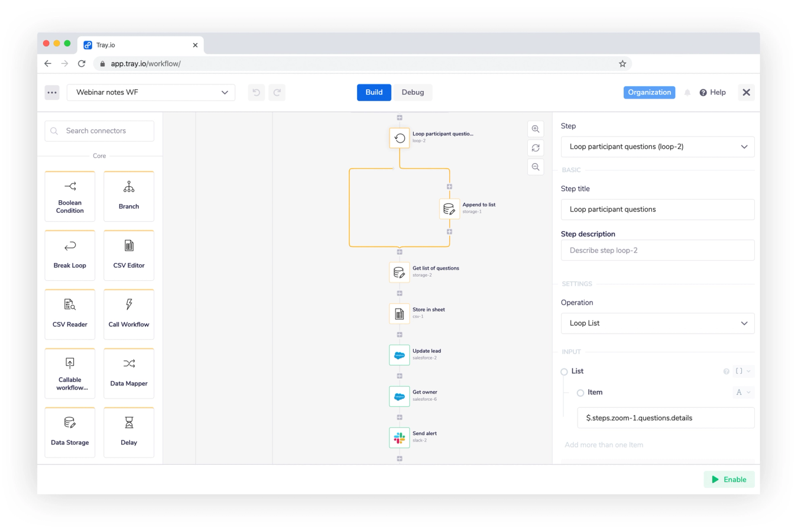Redo the last workflow change

277,92
